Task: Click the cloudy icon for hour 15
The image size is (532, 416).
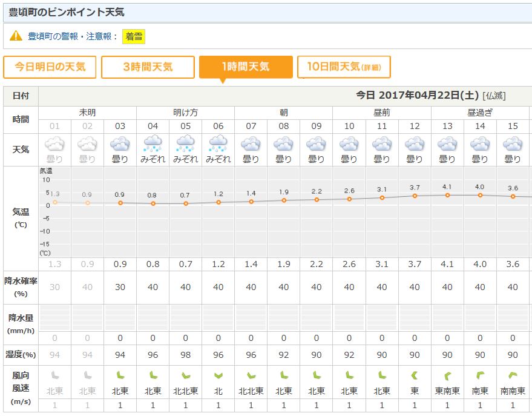Action: [512, 144]
